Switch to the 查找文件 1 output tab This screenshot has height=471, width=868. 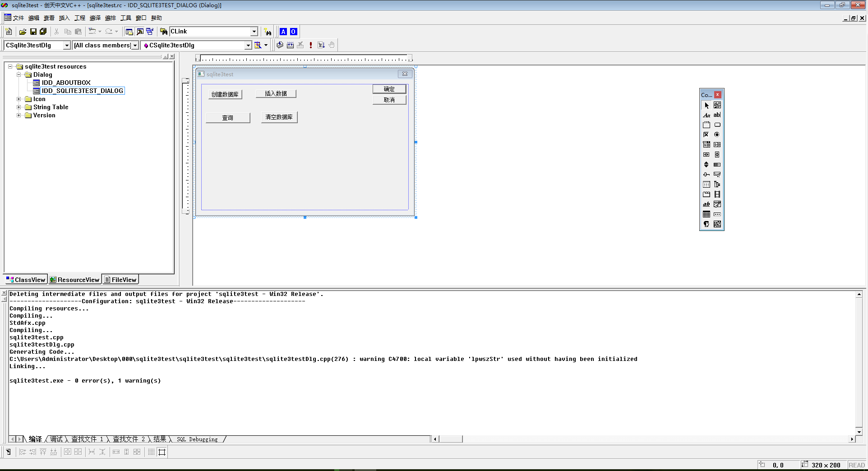(x=88, y=439)
